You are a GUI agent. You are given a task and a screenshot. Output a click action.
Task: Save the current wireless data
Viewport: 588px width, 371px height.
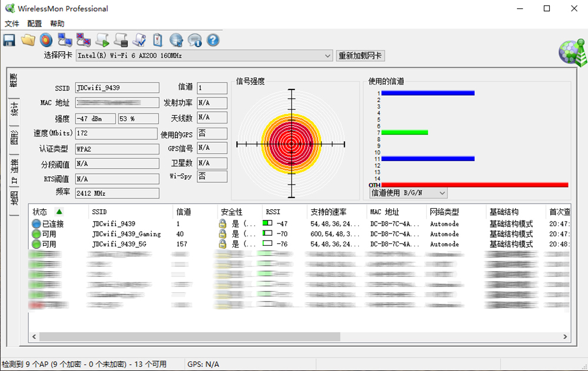pos(8,39)
